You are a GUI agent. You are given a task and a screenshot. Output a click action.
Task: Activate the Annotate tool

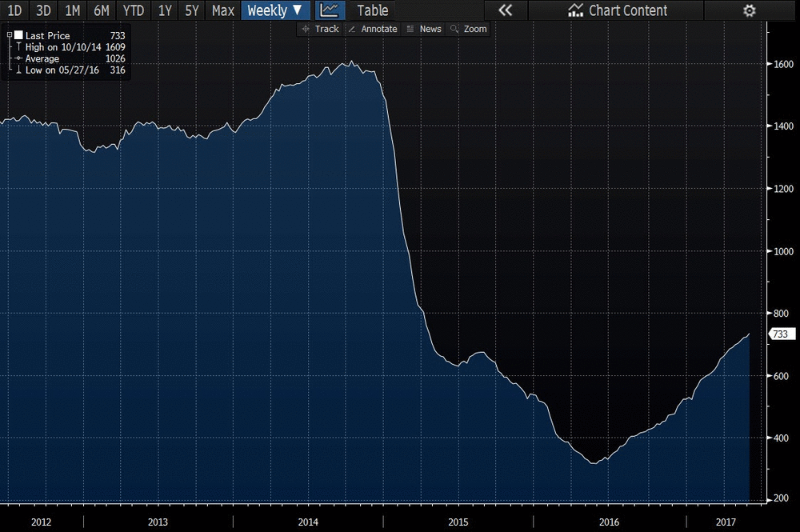[373, 29]
